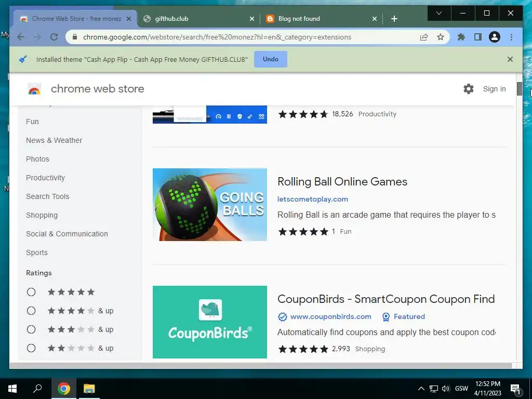The width and height of the screenshot is (532, 399).
Task: Click the Ratings section heading
Action: [38, 273]
